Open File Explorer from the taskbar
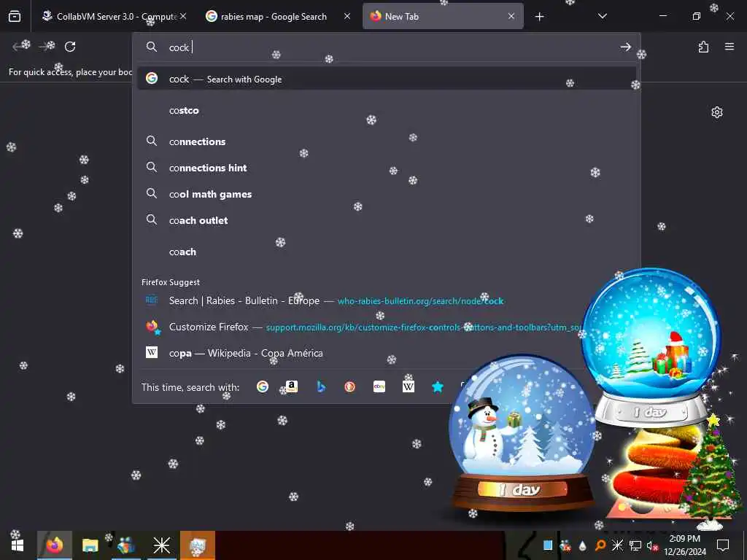This screenshot has width=747, height=560. (90, 545)
